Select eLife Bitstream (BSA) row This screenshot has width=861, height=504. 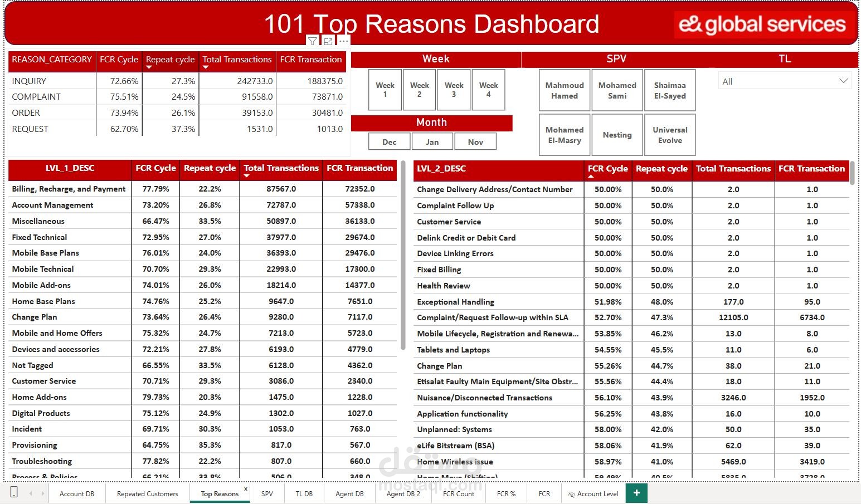pyautogui.click(x=631, y=446)
